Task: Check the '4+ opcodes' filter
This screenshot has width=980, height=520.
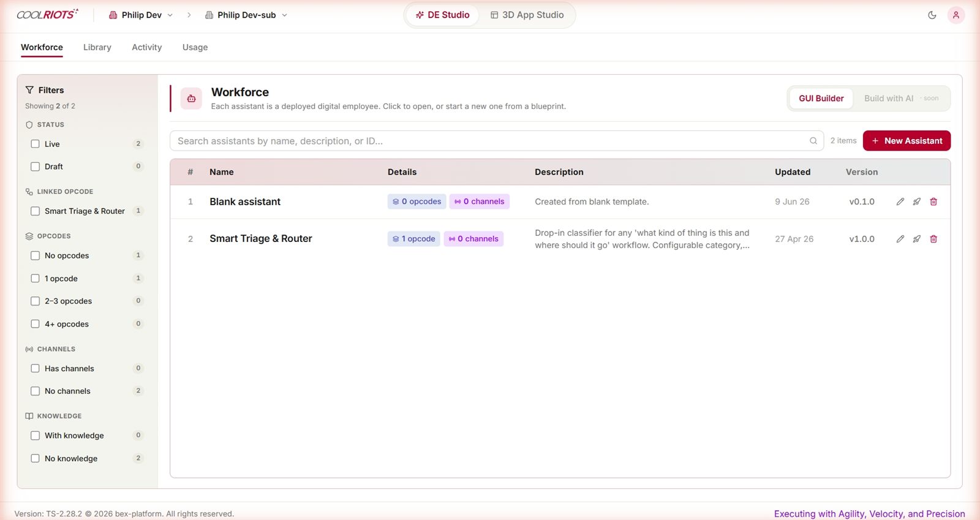Action: [36, 324]
